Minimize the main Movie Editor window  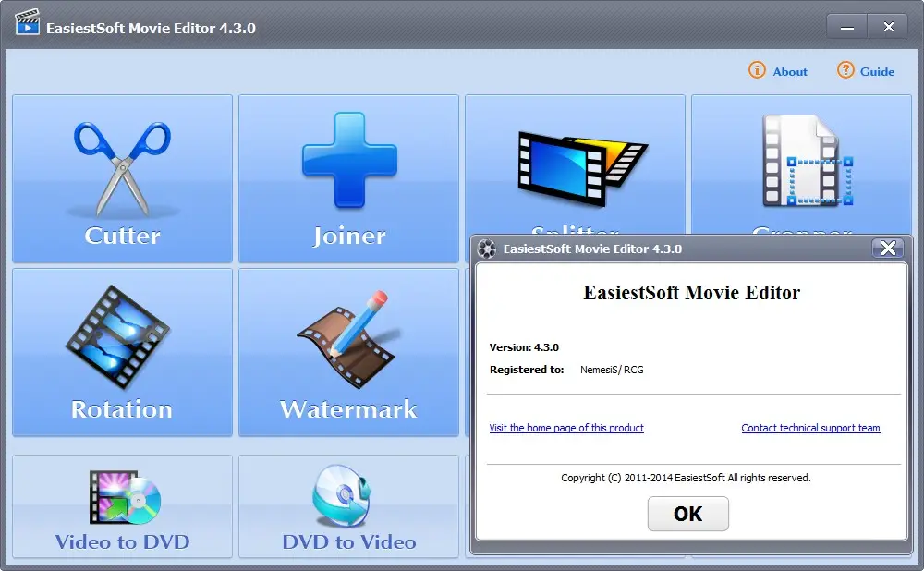click(846, 27)
